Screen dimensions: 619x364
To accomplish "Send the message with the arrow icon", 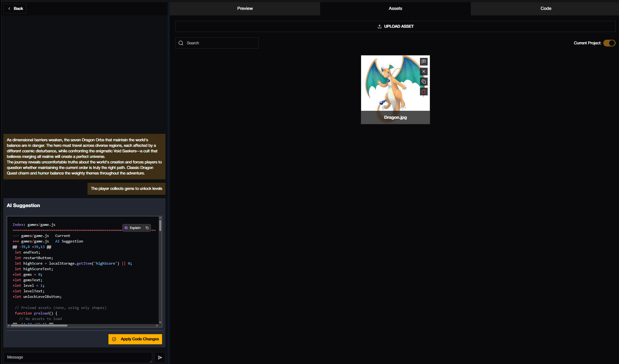I will 160,358.
